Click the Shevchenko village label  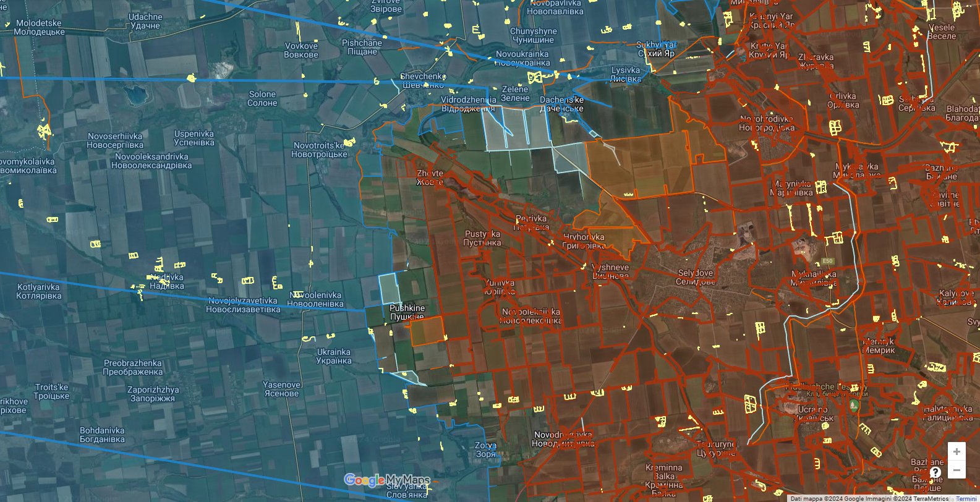pyautogui.click(x=422, y=80)
